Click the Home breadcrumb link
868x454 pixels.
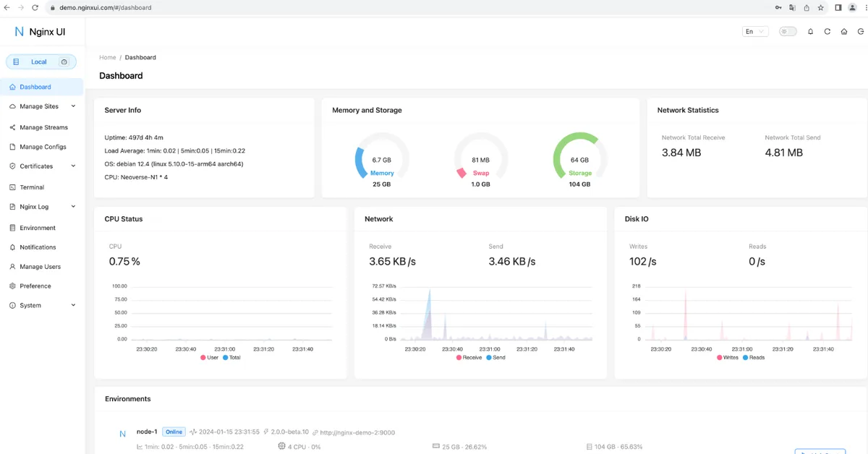[x=107, y=57]
